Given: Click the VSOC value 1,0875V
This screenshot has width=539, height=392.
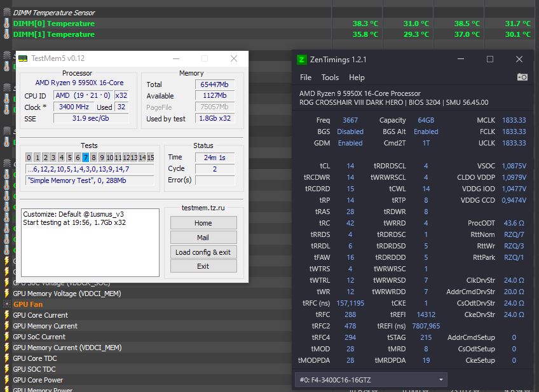Looking at the screenshot, I should click(x=514, y=166).
